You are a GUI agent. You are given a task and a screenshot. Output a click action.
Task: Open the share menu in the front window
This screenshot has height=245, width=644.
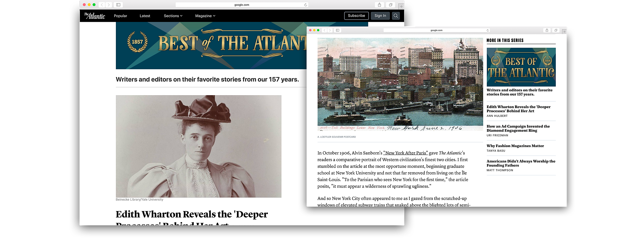(547, 30)
